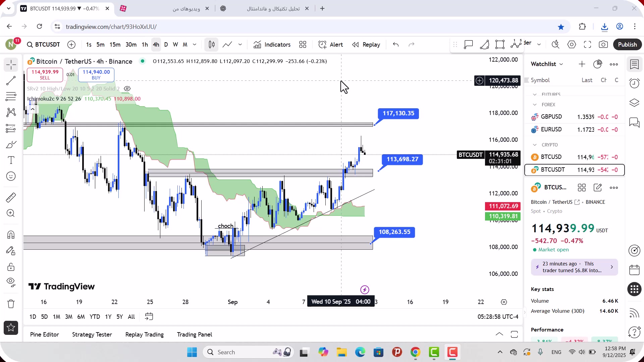
Task: Add symbol to compare with plus icon
Action: click(71, 45)
